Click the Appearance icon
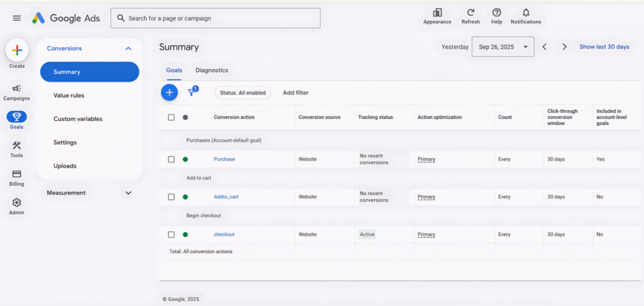Image resolution: width=644 pixels, height=306 pixels. pyautogui.click(x=437, y=13)
